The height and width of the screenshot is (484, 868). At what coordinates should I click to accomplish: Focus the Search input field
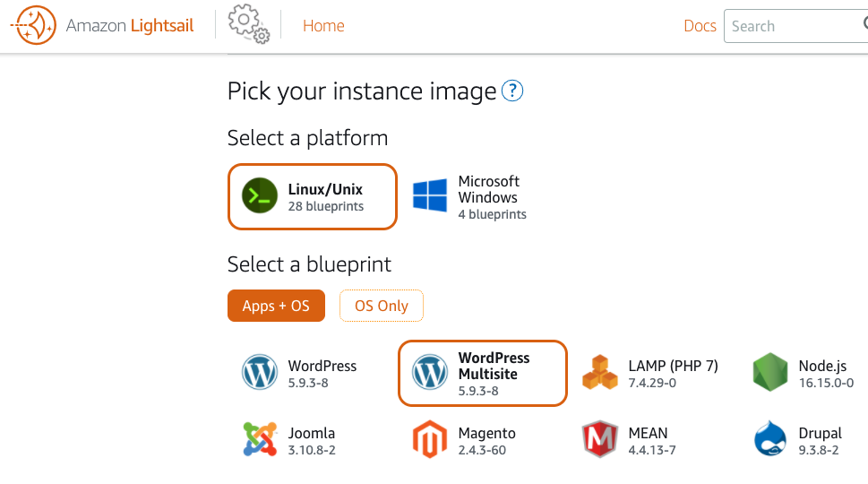click(795, 26)
